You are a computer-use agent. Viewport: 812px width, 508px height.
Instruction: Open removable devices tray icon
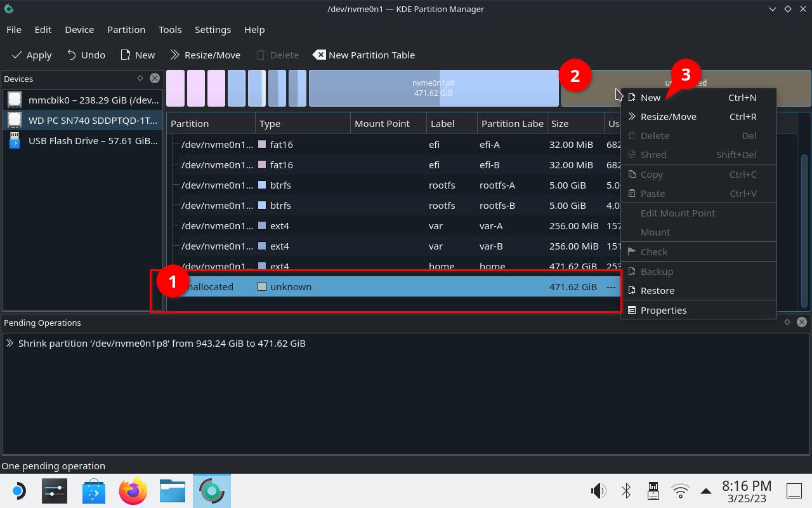click(x=653, y=491)
